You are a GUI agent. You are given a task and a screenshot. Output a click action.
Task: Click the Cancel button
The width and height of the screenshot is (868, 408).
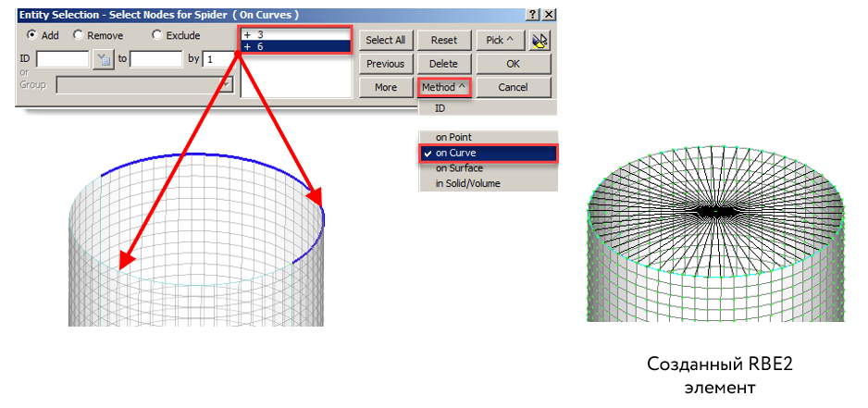tap(514, 88)
